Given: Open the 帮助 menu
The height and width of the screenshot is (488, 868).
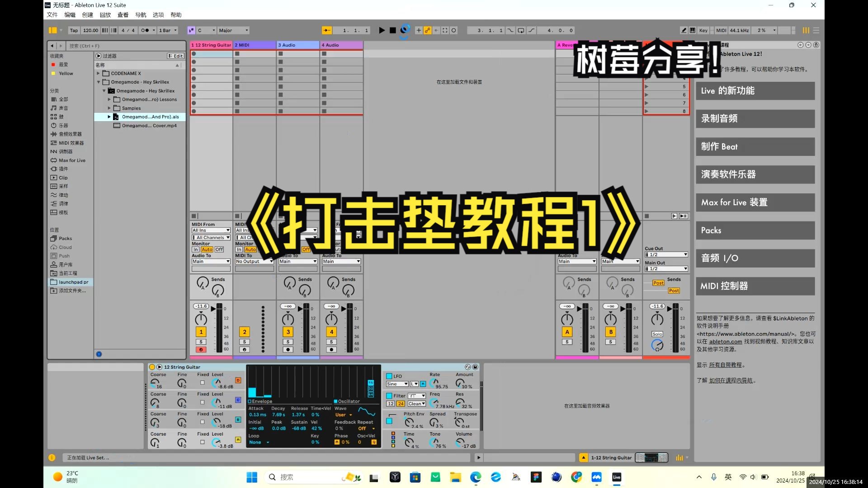Looking at the screenshot, I should click(176, 15).
